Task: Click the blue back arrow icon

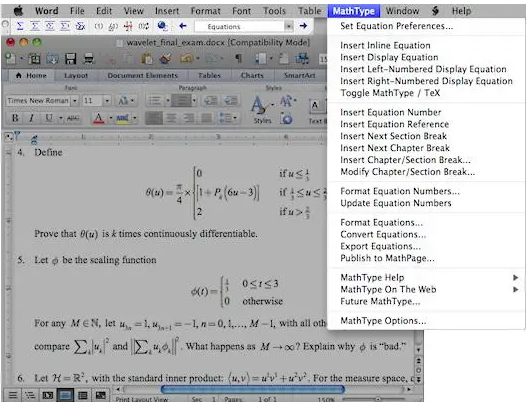Action: coord(183,26)
